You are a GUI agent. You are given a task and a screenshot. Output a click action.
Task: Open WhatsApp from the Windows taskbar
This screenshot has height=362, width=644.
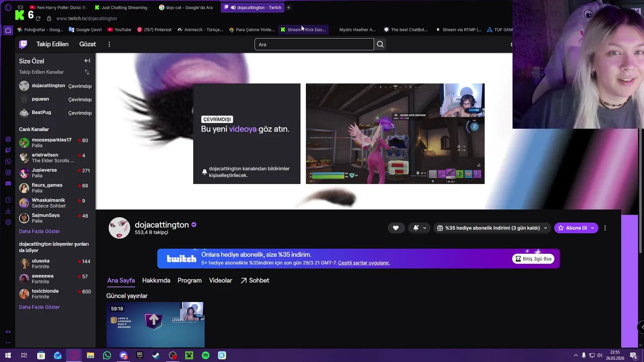pos(107,355)
